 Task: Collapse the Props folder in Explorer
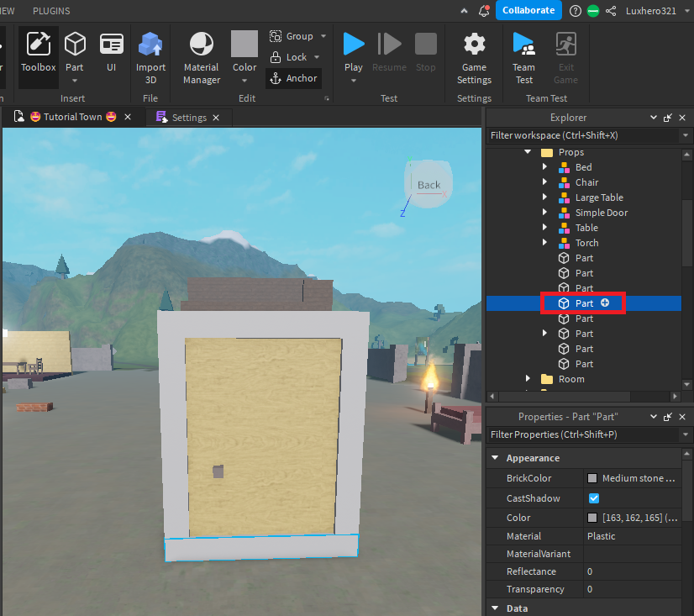528,151
